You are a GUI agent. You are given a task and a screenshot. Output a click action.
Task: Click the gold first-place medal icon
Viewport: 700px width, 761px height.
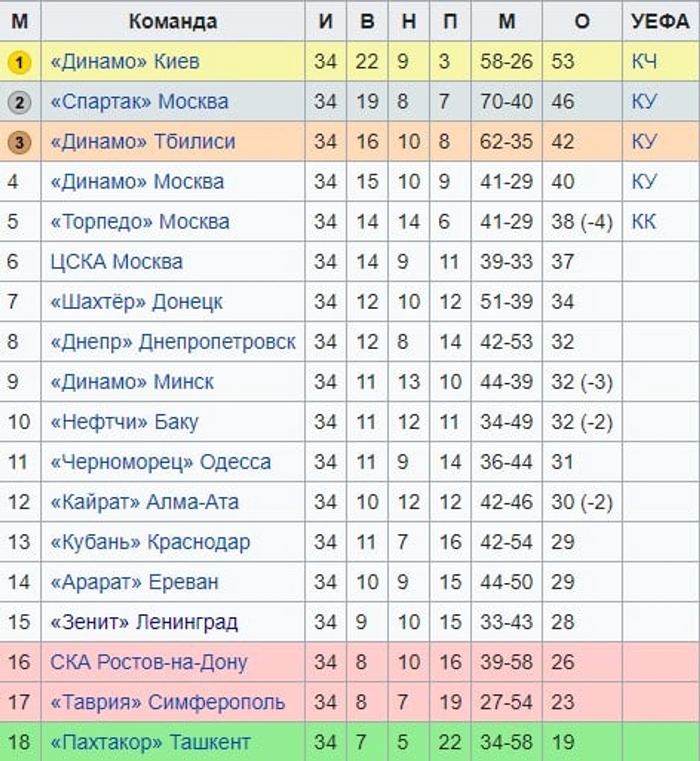click(x=19, y=62)
